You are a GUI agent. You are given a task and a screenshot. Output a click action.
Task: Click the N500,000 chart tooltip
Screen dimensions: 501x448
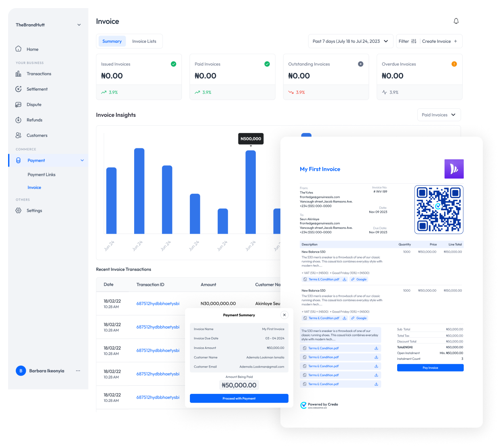251,139
